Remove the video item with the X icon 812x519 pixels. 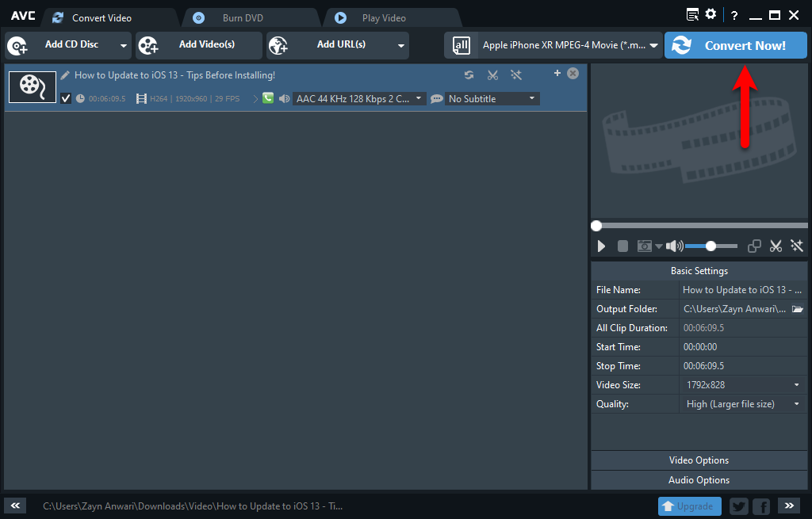tap(573, 73)
